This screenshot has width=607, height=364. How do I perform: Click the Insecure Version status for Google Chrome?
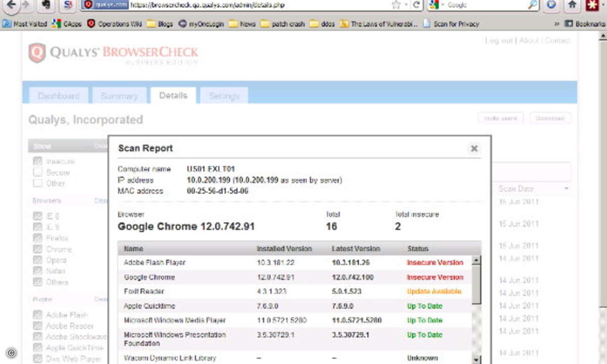(435, 277)
